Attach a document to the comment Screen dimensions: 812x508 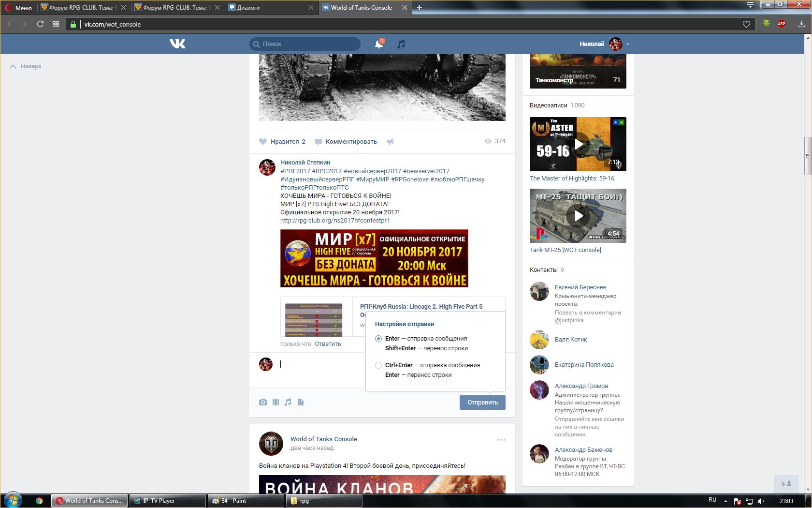pos(301,402)
